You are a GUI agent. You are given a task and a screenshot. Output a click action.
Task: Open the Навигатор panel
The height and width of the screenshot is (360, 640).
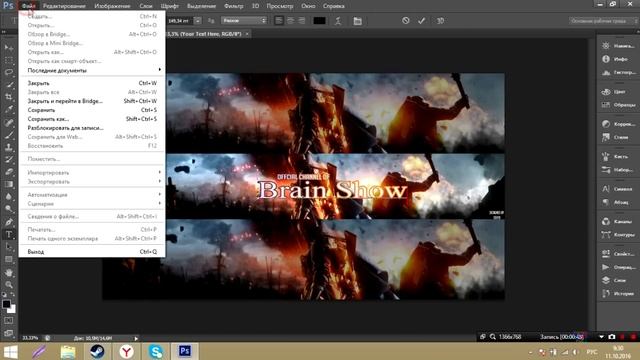618,46
